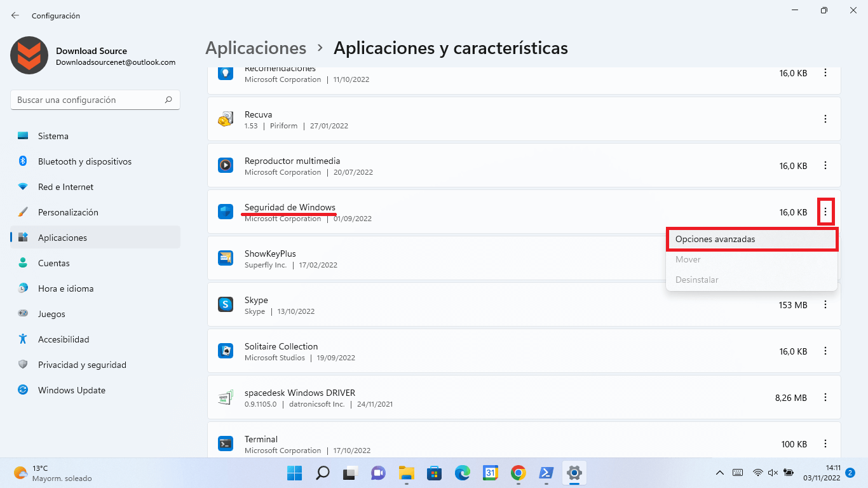Click the back arrow in Configuración
The height and width of the screenshot is (488, 868).
point(15,15)
